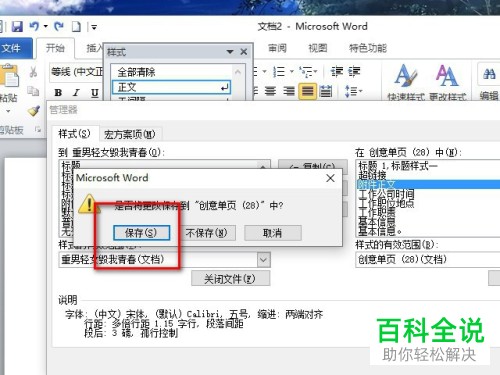Open the 特色功能 ribbon tab
Viewport: 500px width, 375px height.
point(368,48)
